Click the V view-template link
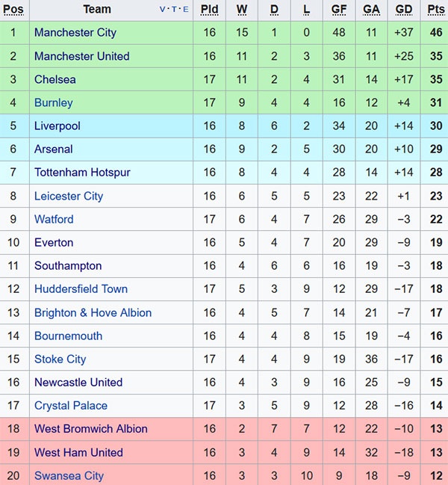The height and width of the screenshot is (485, 448). click(x=164, y=10)
